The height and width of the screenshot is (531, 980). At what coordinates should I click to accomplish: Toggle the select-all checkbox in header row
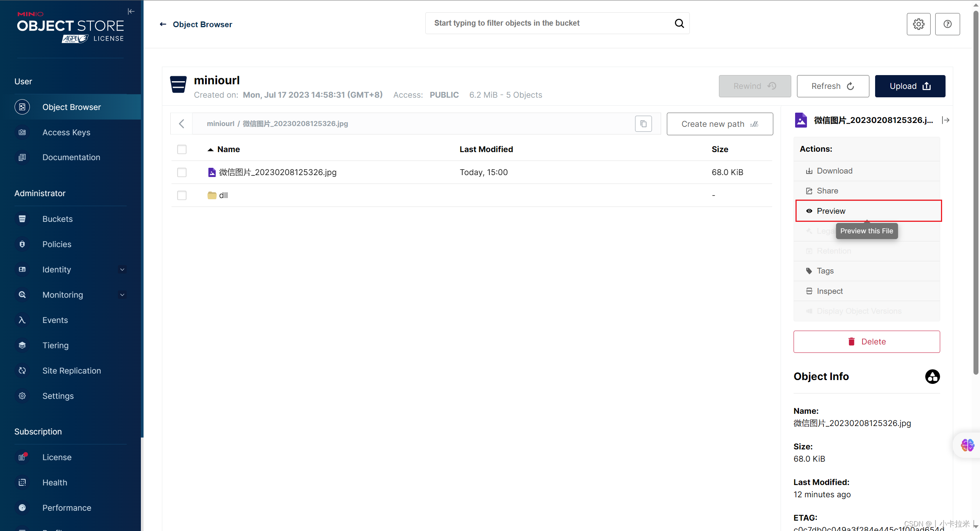click(182, 149)
